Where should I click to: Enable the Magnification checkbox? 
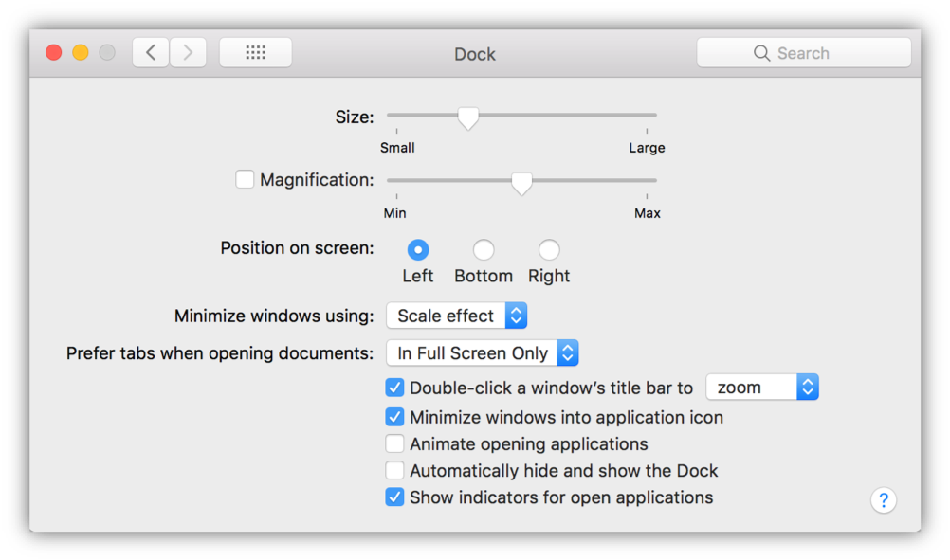coord(245,179)
